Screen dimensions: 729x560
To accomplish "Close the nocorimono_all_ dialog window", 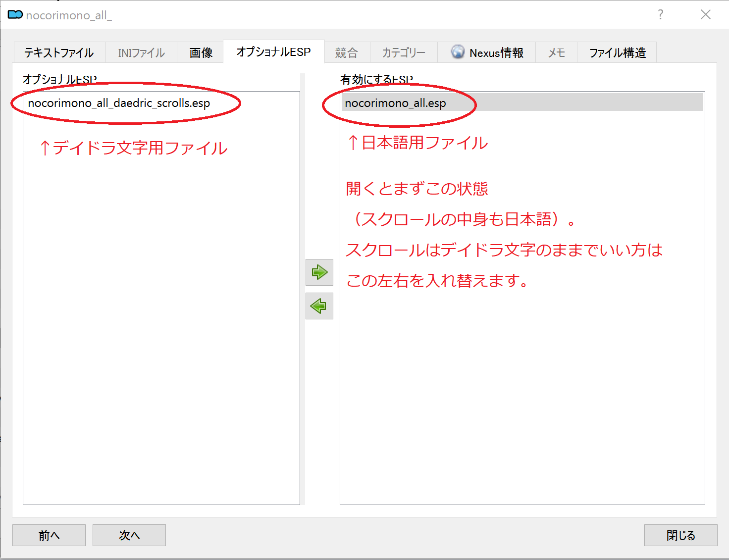I will 705,15.
